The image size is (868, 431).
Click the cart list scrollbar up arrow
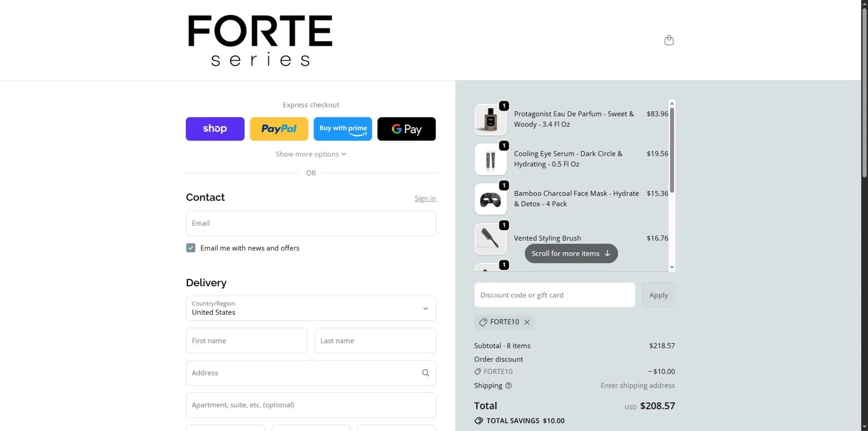coord(672,103)
